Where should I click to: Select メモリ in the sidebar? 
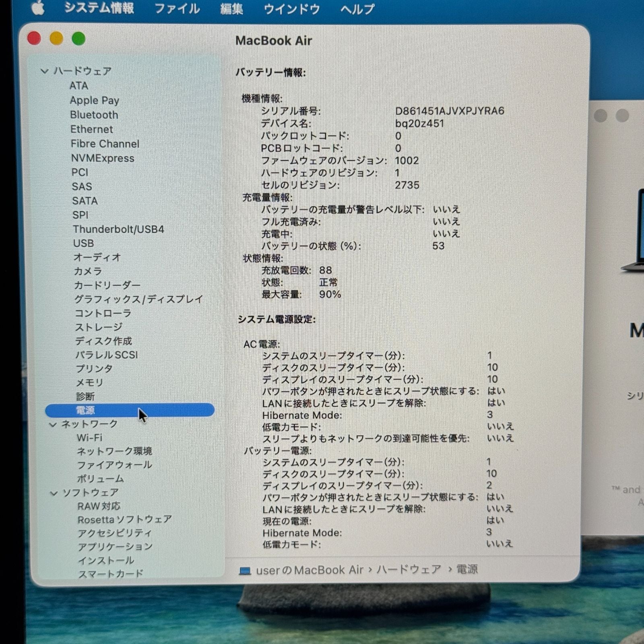90,382
